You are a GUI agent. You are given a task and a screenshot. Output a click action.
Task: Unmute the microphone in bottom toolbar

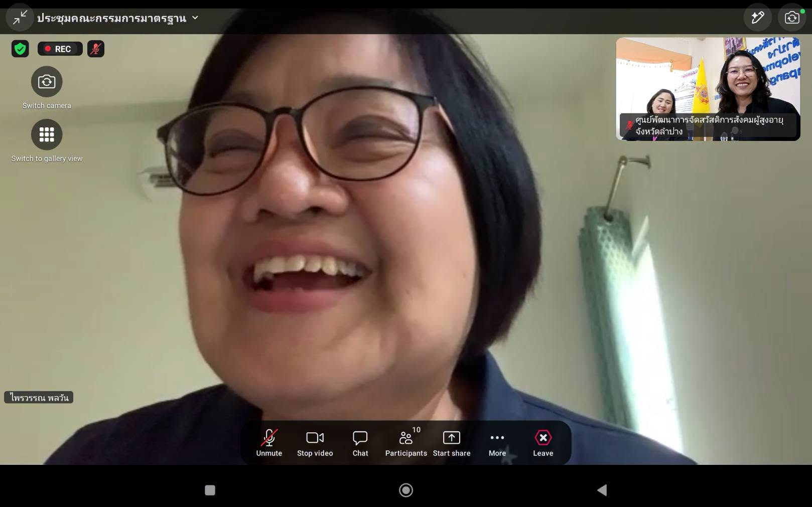(x=269, y=443)
